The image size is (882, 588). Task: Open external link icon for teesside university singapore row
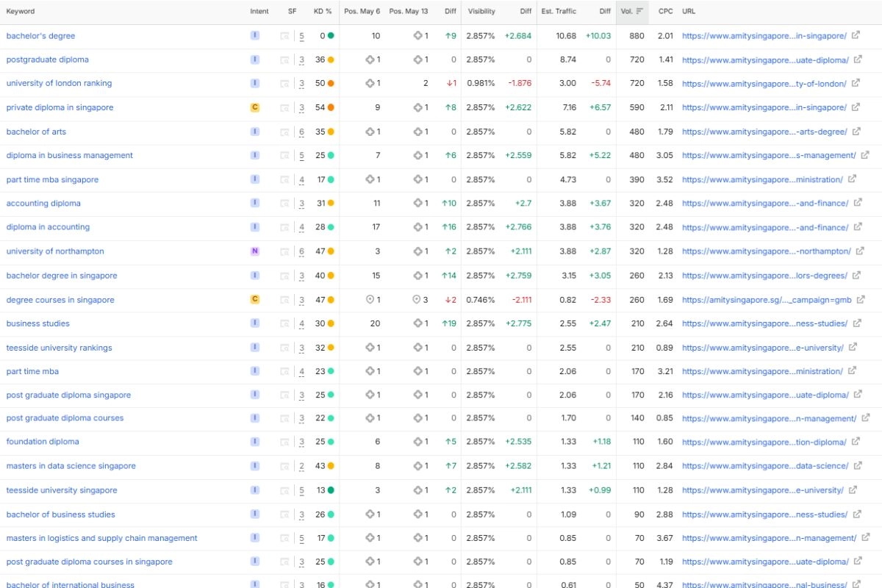853,490
